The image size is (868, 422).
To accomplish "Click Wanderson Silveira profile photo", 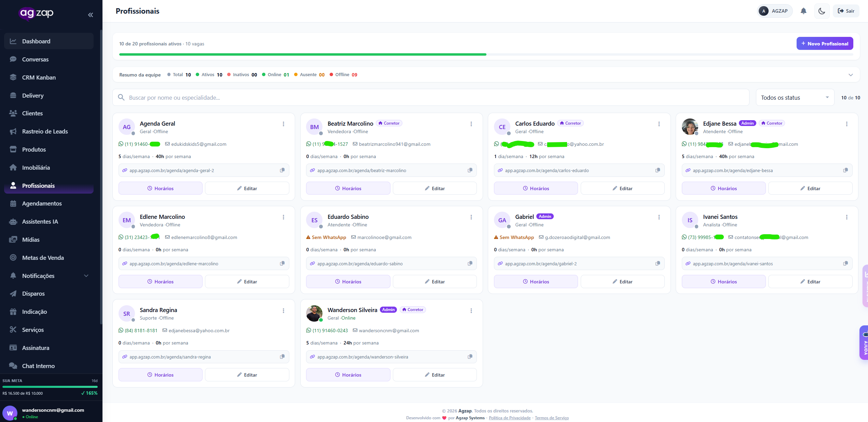I will pos(314,313).
